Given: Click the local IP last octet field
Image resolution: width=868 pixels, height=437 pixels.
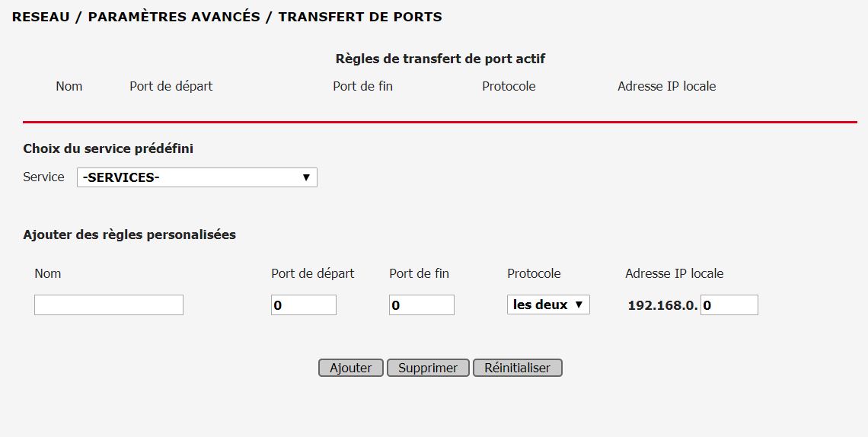Looking at the screenshot, I should tap(729, 305).
